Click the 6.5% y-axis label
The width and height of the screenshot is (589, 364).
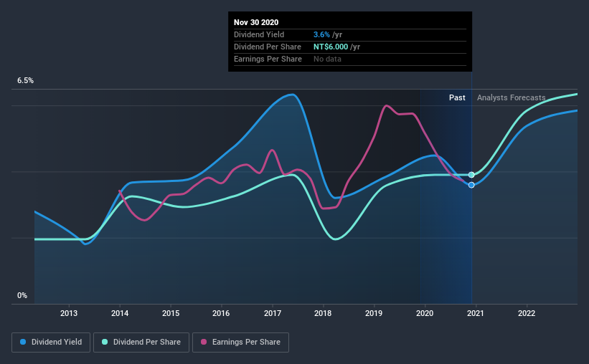(x=25, y=81)
